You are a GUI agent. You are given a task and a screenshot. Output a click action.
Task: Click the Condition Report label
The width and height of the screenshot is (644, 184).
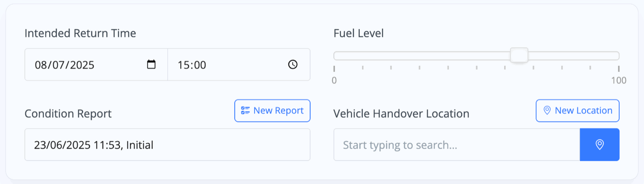68,113
